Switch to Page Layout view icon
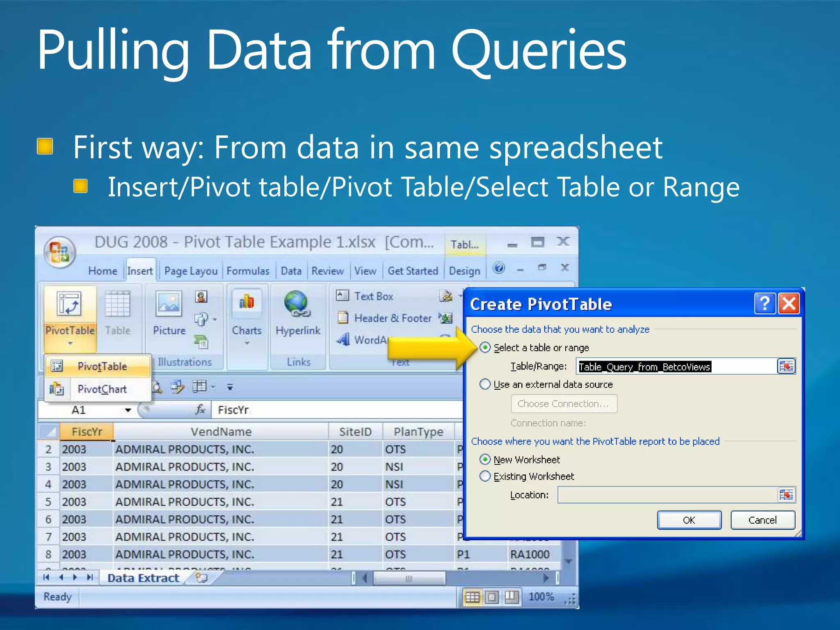840x630 pixels. pyautogui.click(x=492, y=597)
